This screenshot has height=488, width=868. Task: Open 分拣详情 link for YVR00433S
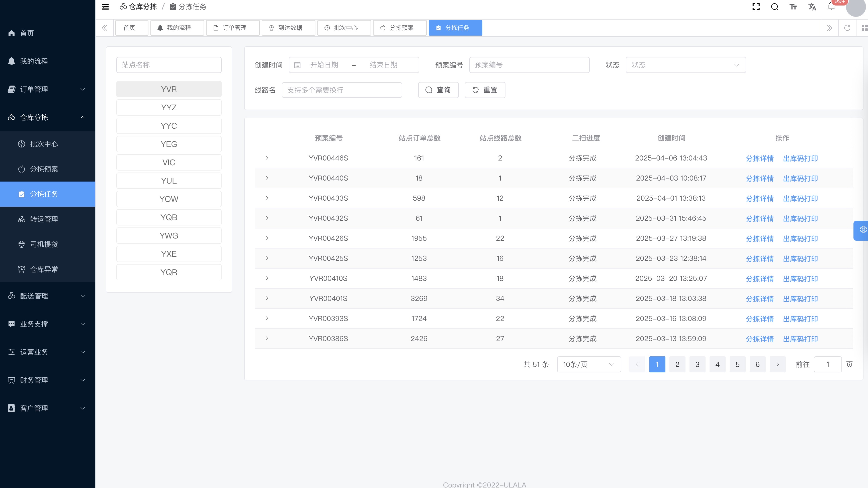point(759,199)
